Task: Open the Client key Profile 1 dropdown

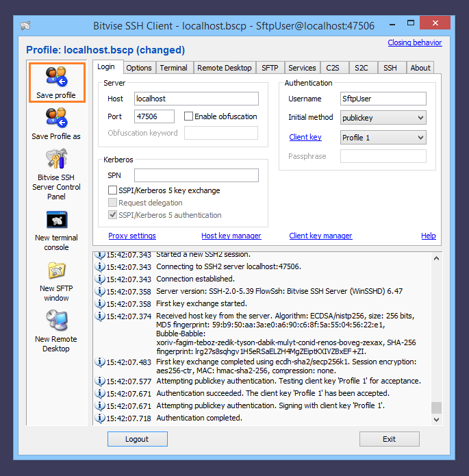Action: 383,138
